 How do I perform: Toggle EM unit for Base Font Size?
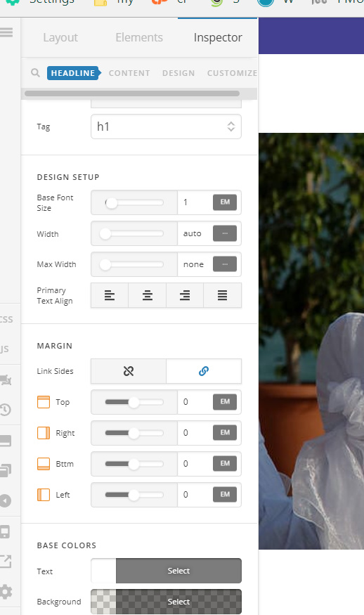225,202
